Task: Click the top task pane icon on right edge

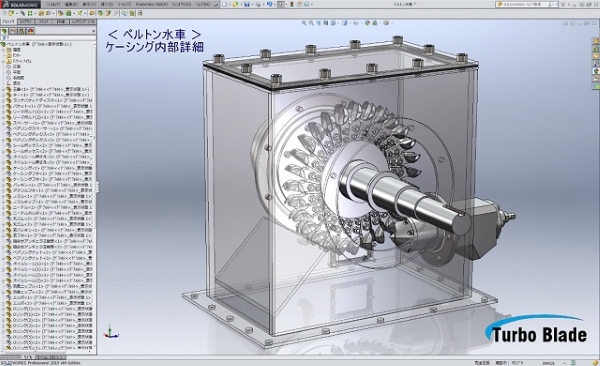Action: 596,41
